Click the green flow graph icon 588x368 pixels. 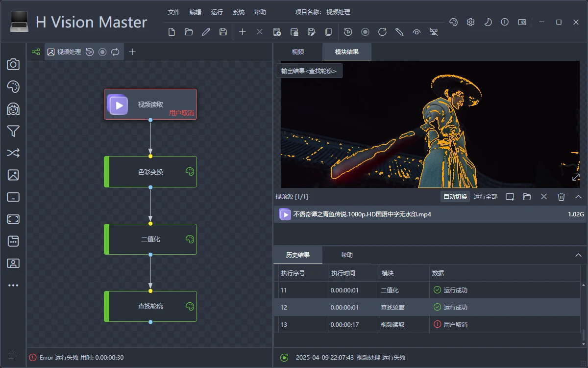[36, 52]
